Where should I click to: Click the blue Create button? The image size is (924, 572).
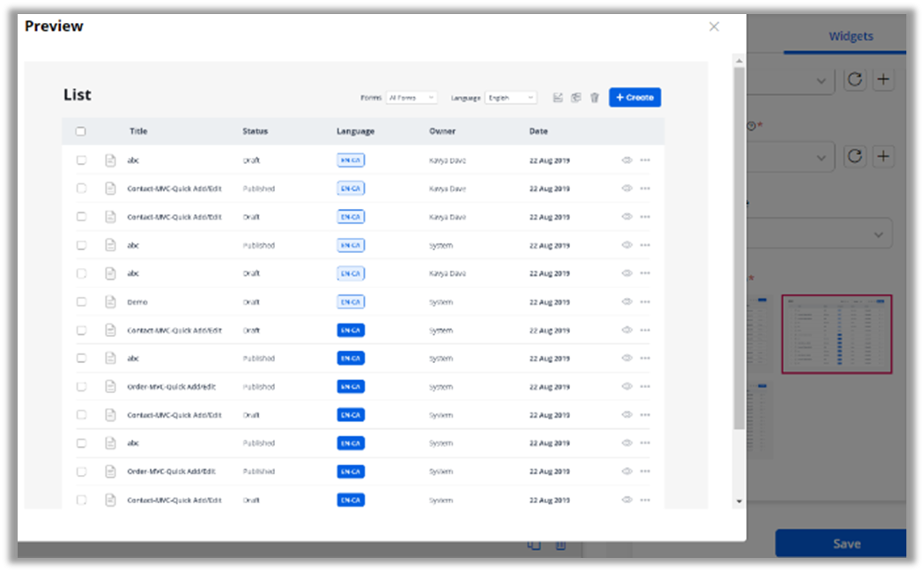pyautogui.click(x=634, y=98)
